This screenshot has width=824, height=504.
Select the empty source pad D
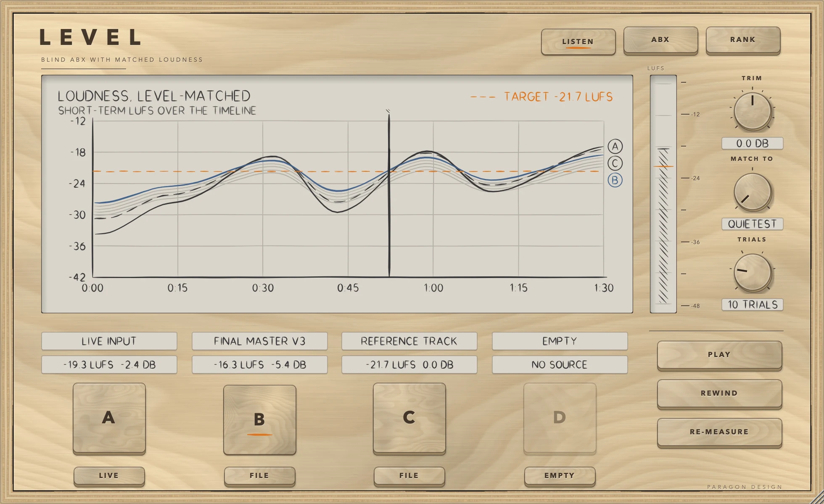click(560, 418)
